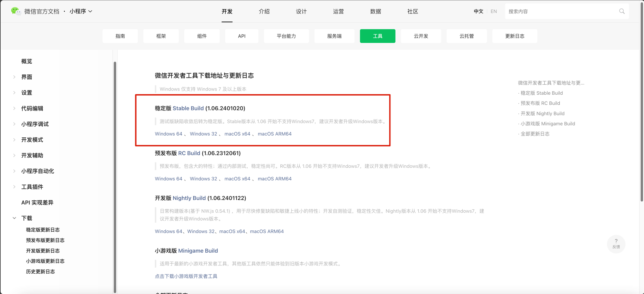Jump to 稳定版 Stable Build in page outline
Image resolution: width=644 pixels, height=294 pixels.
tap(541, 93)
